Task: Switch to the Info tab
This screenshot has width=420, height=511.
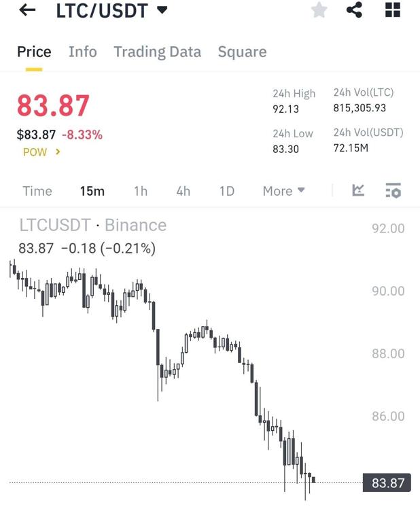Action: click(82, 52)
